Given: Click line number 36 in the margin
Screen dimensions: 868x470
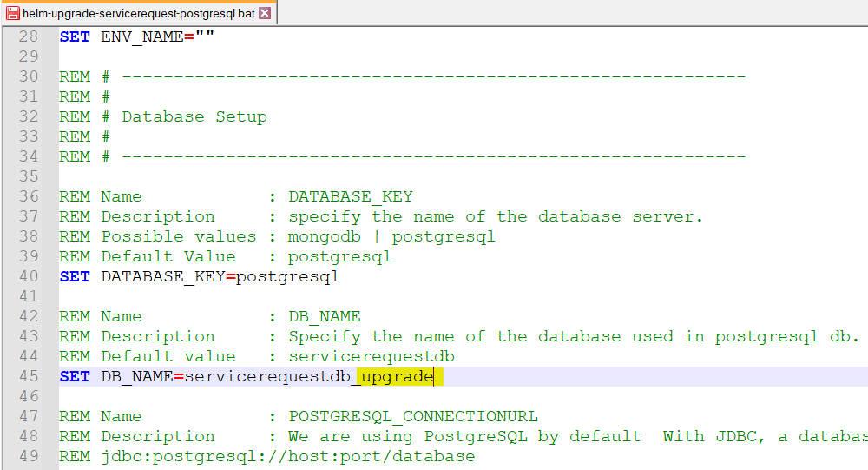Looking at the screenshot, I should [29, 196].
